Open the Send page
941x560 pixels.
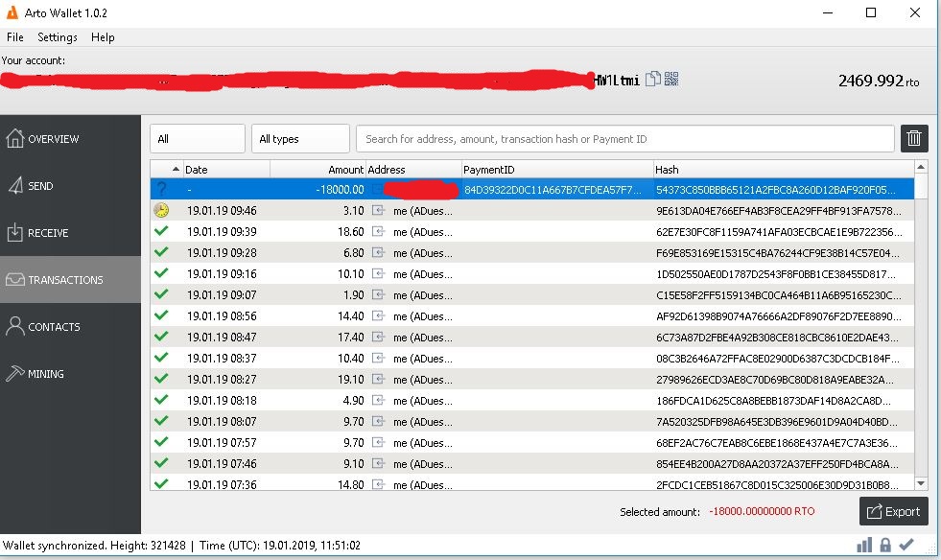pyautogui.click(x=70, y=185)
